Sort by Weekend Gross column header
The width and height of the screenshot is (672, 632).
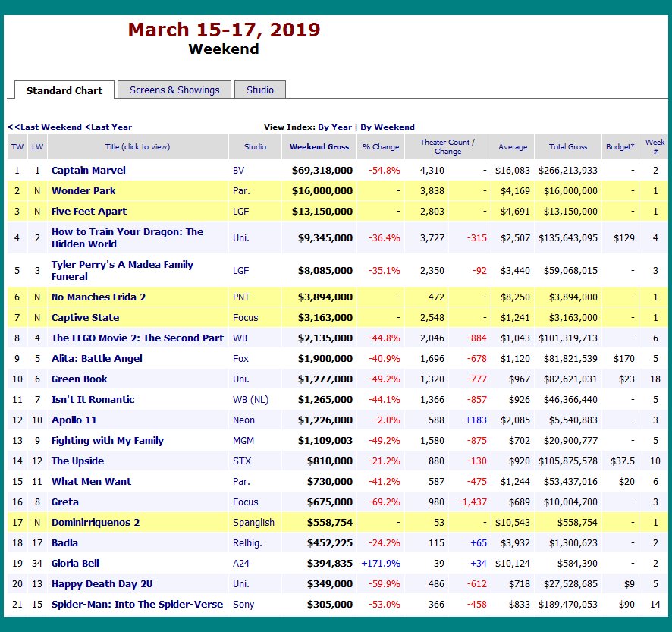319,147
